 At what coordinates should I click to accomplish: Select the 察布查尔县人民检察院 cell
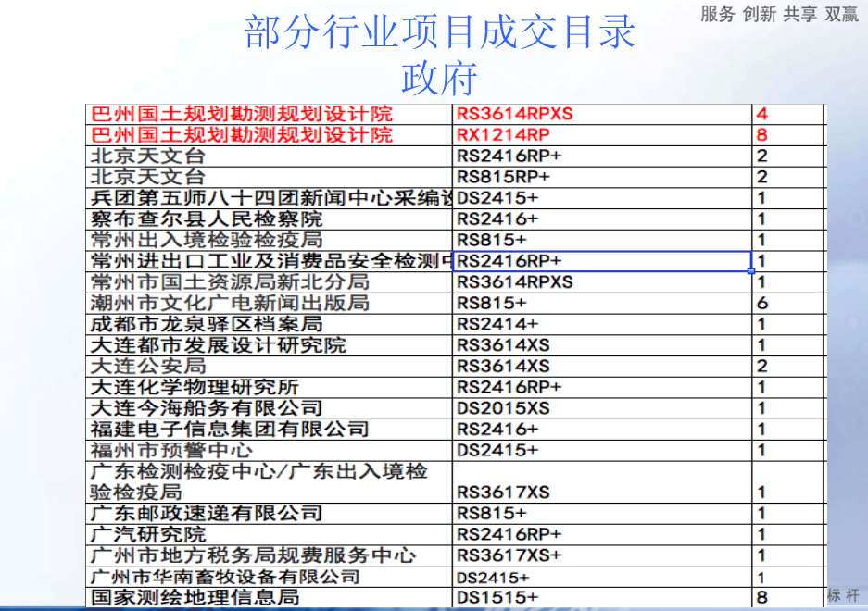click(269, 219)
